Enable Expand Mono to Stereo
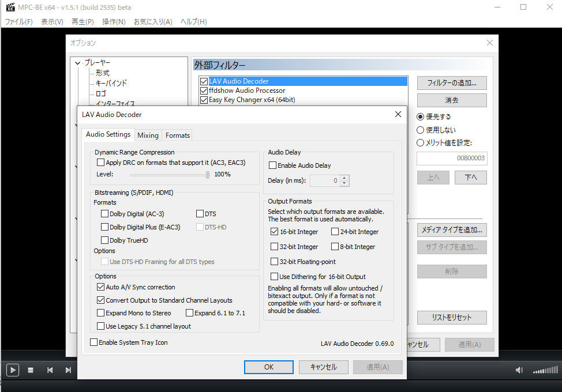 tap(101, 313)
